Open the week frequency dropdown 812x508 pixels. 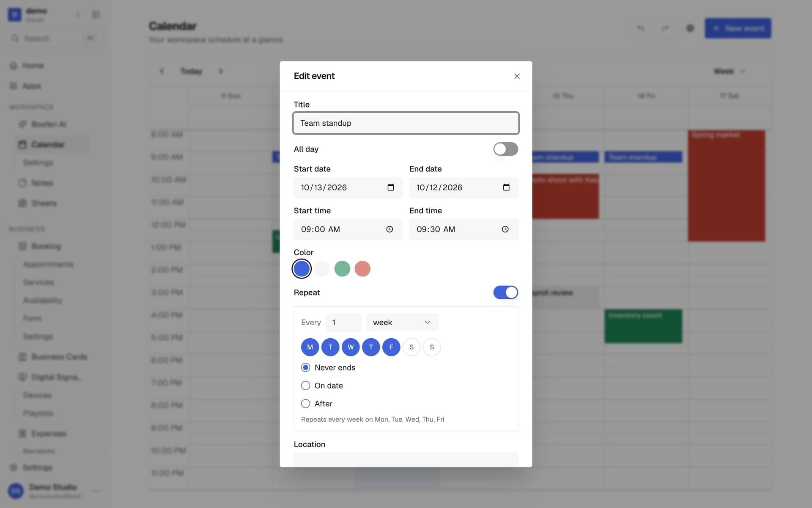click(402, 323)
